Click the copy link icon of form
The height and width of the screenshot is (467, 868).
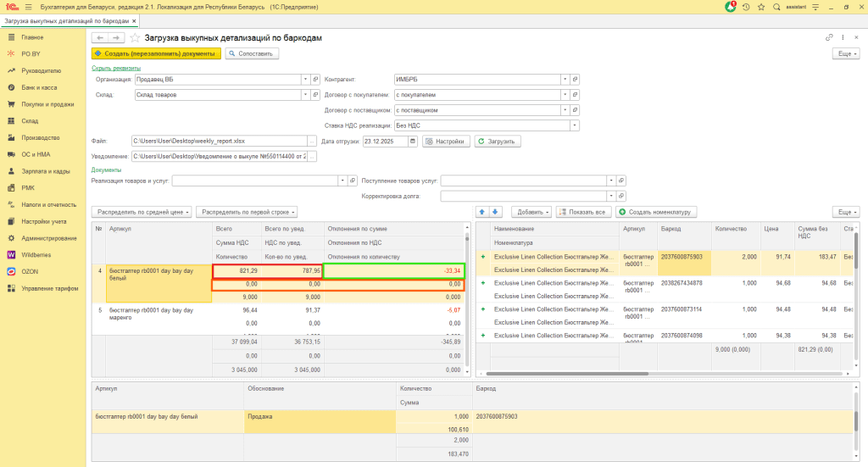(829, 38)
